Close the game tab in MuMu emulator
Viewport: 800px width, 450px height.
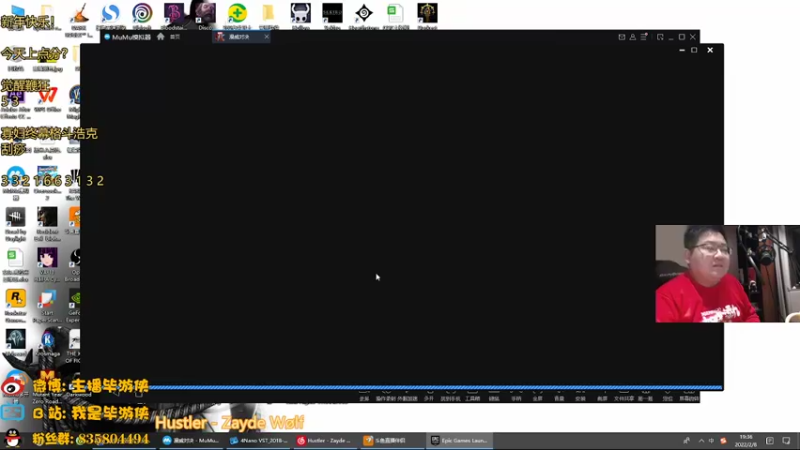(x=266, y=37)
